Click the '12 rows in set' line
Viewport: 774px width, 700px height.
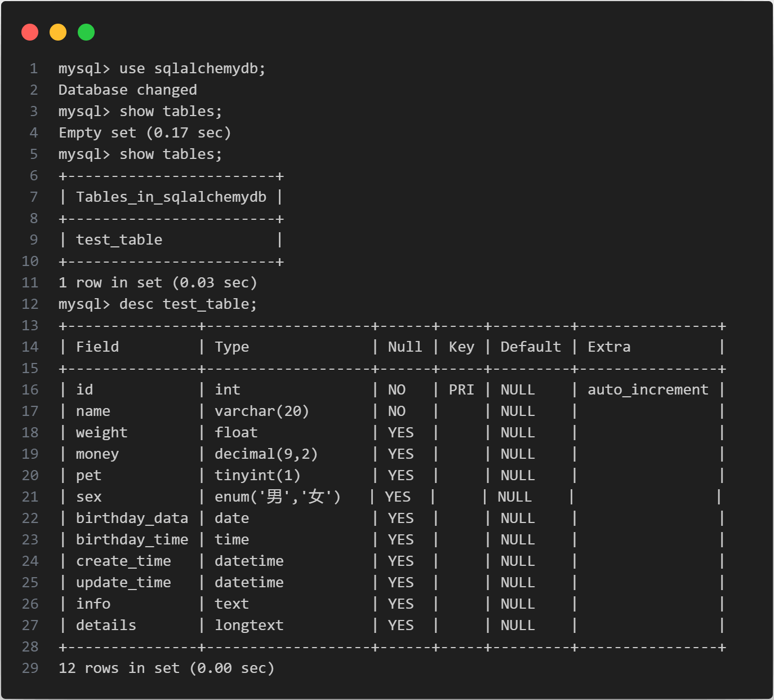point(166,668)
